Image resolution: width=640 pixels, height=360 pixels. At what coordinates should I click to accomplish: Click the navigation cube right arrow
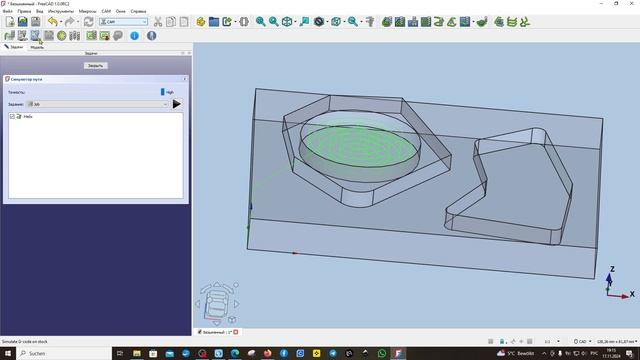(x=237, y=304)
